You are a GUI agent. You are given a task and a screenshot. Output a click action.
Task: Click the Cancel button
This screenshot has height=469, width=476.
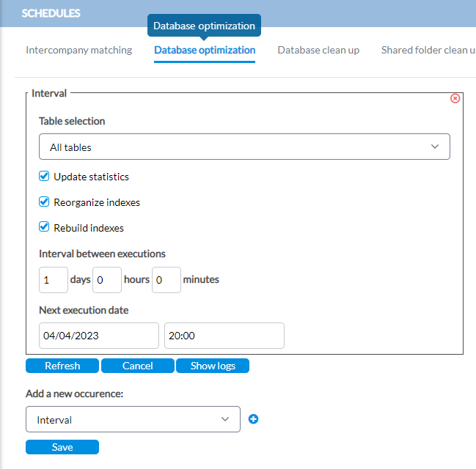(138, 366)
